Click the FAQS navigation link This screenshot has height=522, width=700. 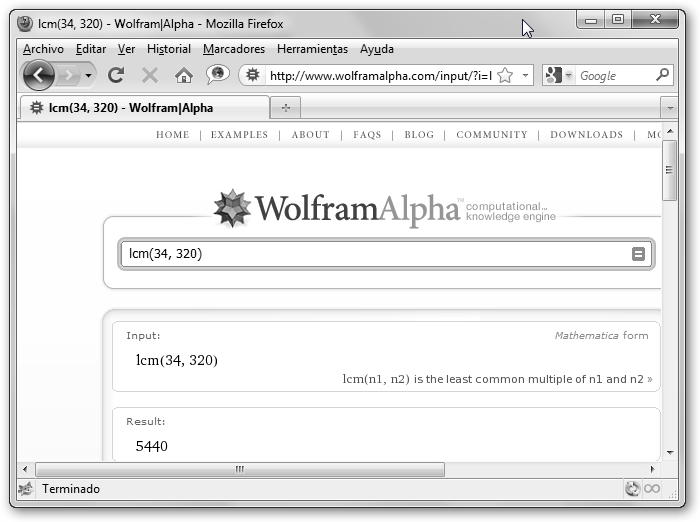(367, 135)
